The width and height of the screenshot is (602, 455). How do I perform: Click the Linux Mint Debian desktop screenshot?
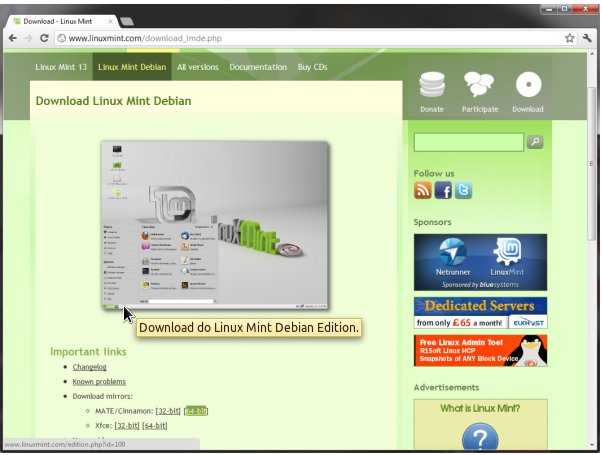(215, 225)
